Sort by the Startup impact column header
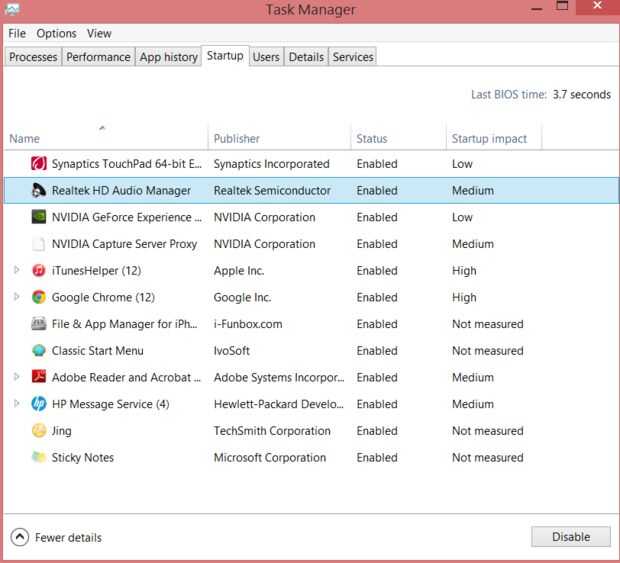Viewport: 620px width, 563px height. (494, 137)
